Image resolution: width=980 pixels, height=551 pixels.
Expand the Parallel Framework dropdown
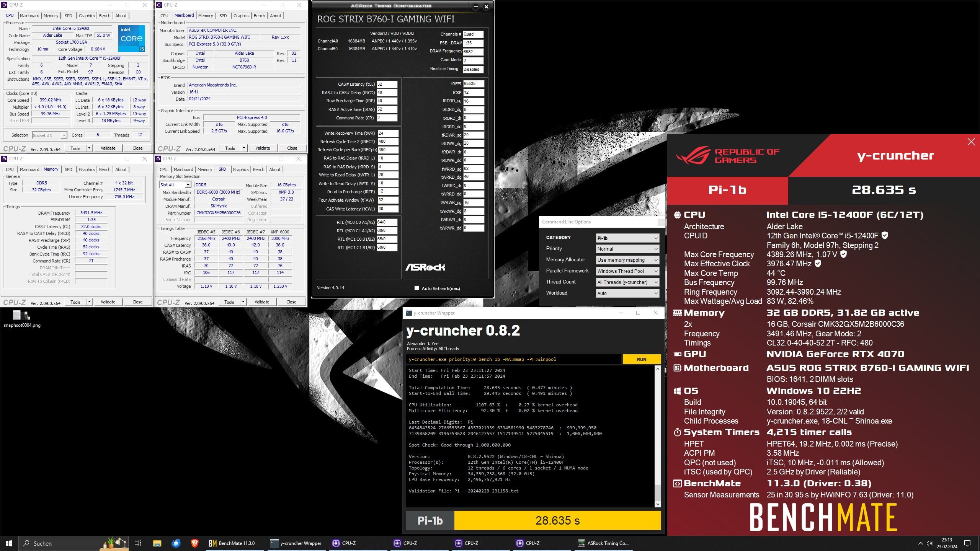pos(627,271)
